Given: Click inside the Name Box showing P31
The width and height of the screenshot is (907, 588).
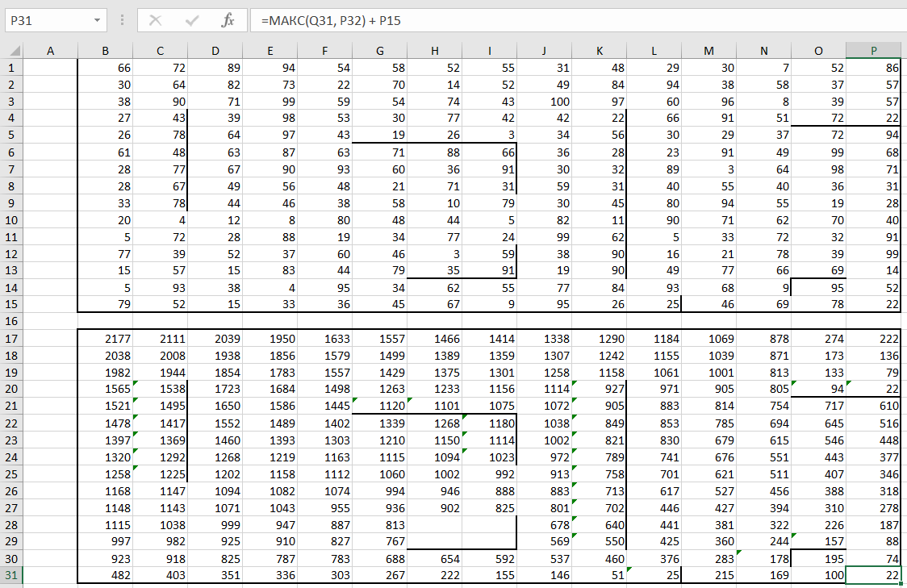Looking at the screenshot, I should [x=47, y=20].
